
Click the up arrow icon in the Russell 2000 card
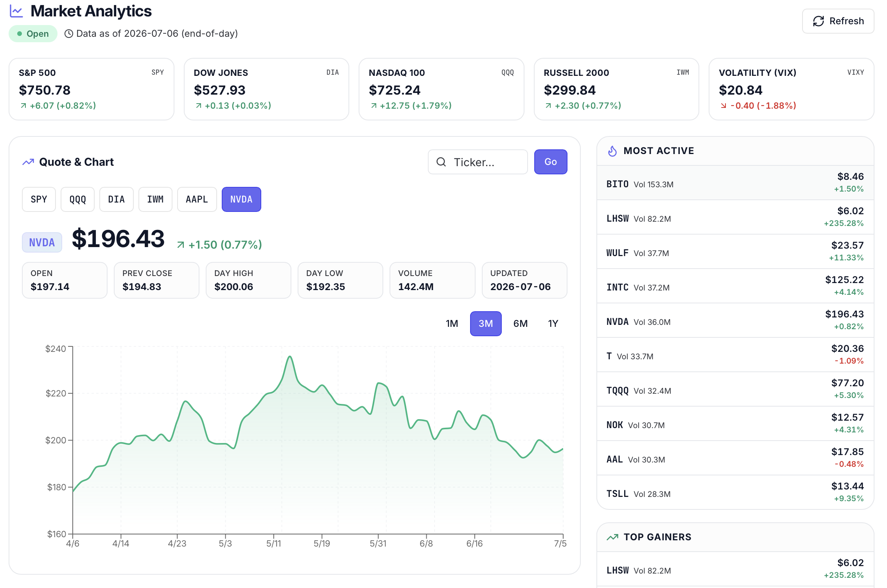[548, 106]
